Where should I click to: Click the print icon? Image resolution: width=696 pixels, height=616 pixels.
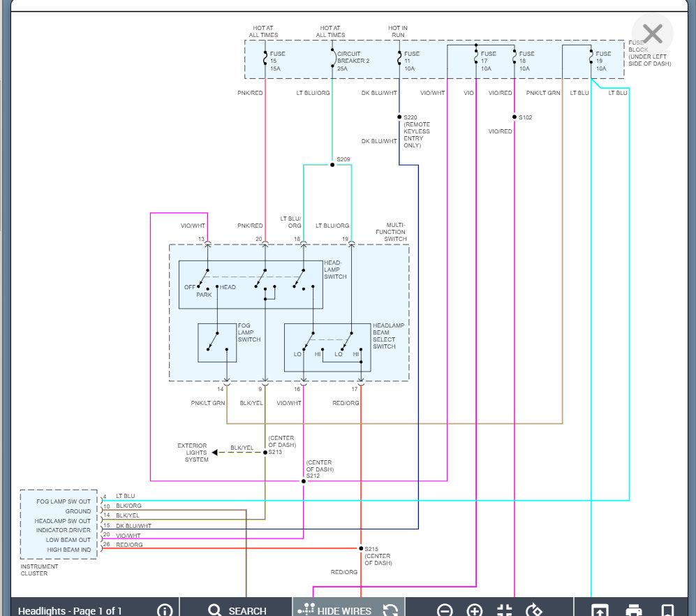point(633,610)
